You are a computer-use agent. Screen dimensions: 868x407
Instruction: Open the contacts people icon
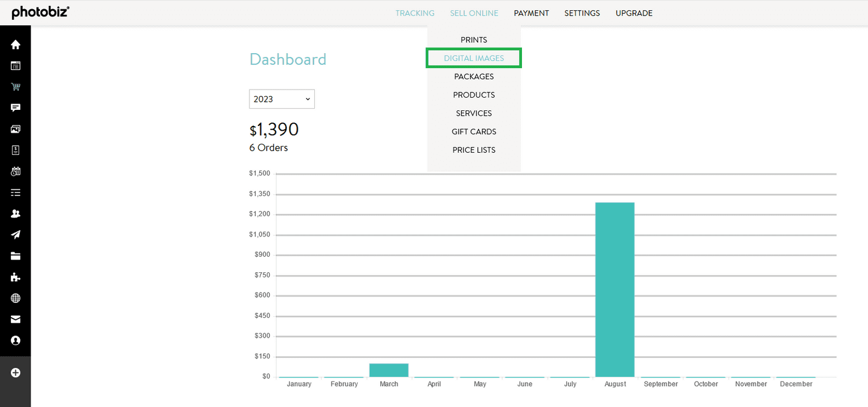(x=16, y=213)
